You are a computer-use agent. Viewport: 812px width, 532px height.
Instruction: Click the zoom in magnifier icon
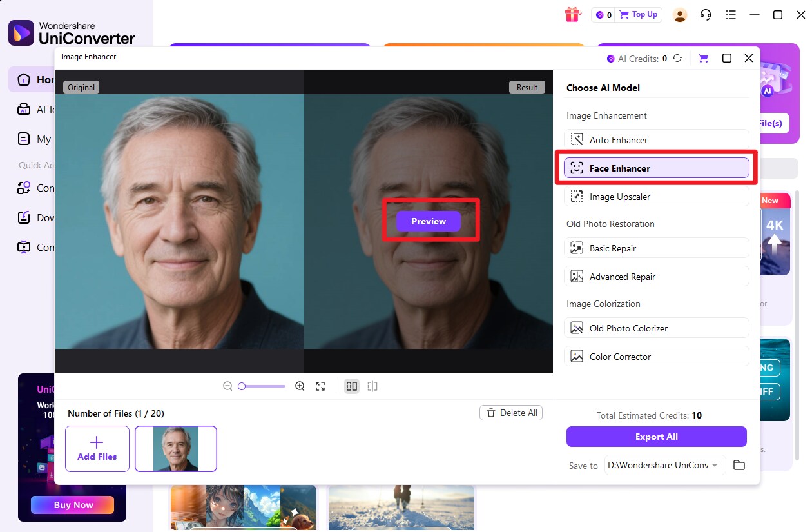pyautogui.click(x=300, y=386)
